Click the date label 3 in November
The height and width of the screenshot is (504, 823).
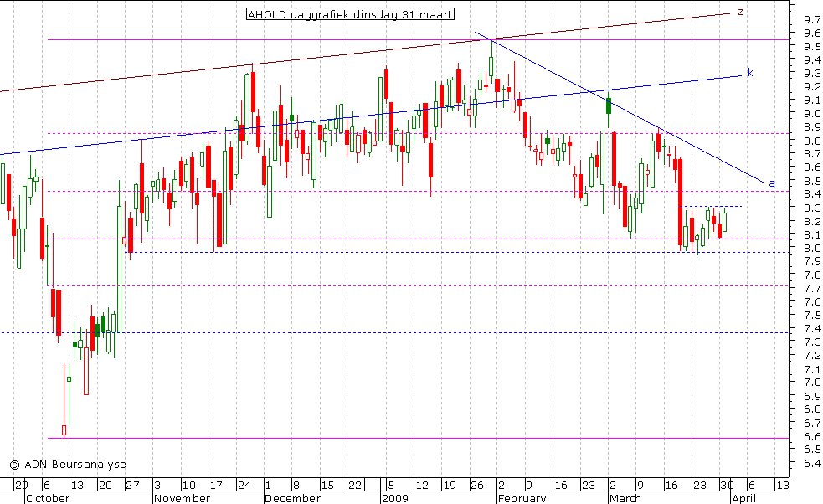click(157, 485)
